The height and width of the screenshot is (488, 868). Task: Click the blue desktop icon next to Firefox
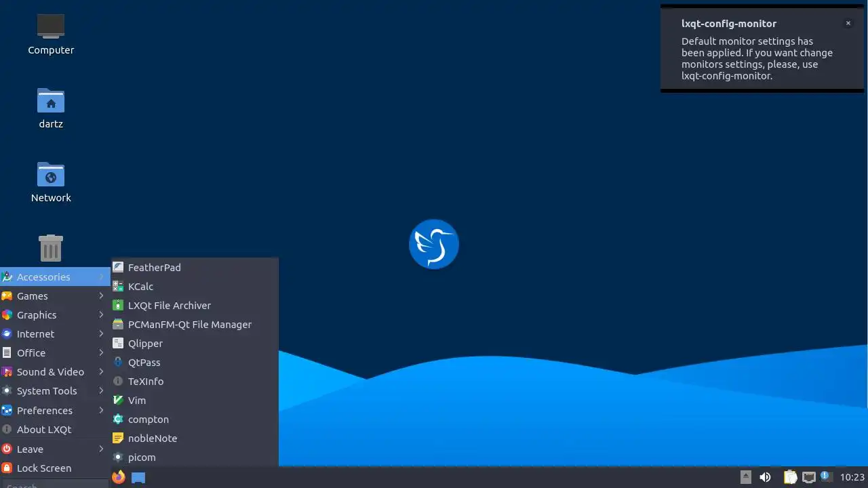click(138, 477)
